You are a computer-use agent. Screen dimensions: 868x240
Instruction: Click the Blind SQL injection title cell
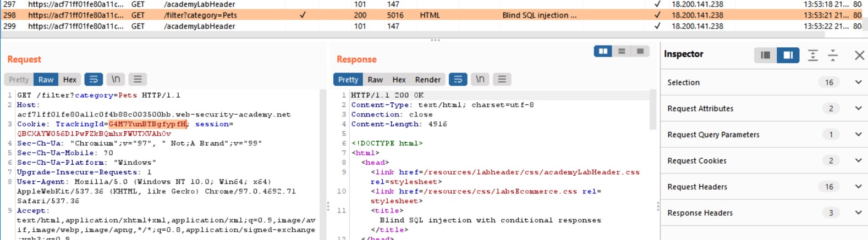539,15
